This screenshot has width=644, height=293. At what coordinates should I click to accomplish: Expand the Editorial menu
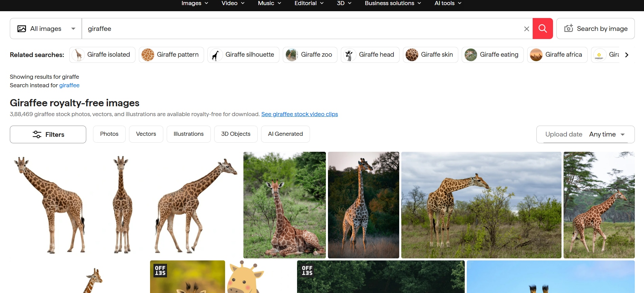click(x=309, y=3)
